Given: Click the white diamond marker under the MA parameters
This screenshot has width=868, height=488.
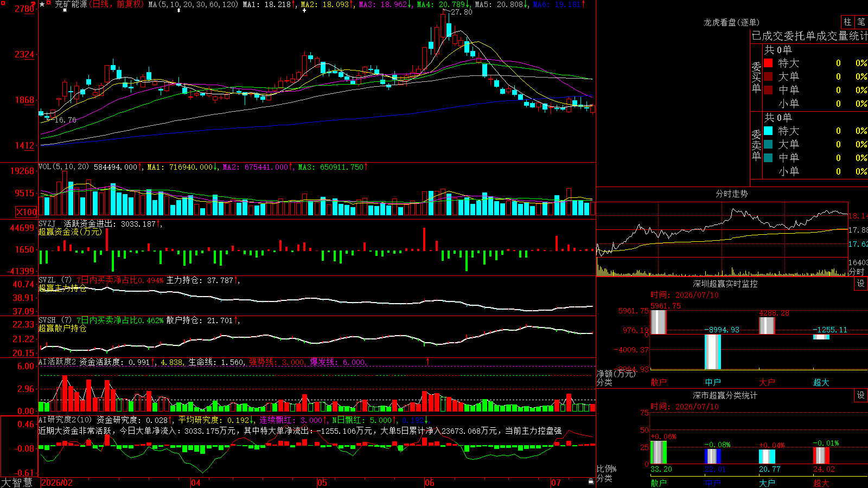Looking at the screenshot, I should click(x=179, y=10).
